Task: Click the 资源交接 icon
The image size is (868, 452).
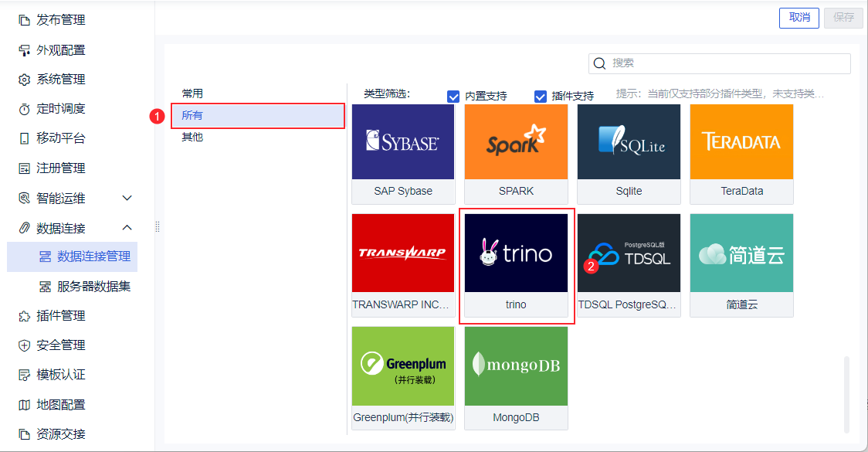Action: (x=24, y=434)
